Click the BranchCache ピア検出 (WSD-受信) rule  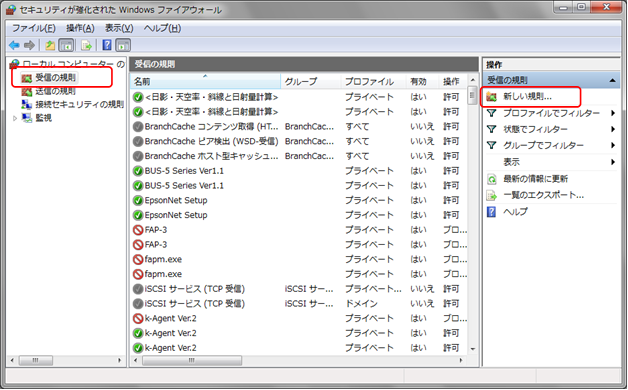[211, 141]
